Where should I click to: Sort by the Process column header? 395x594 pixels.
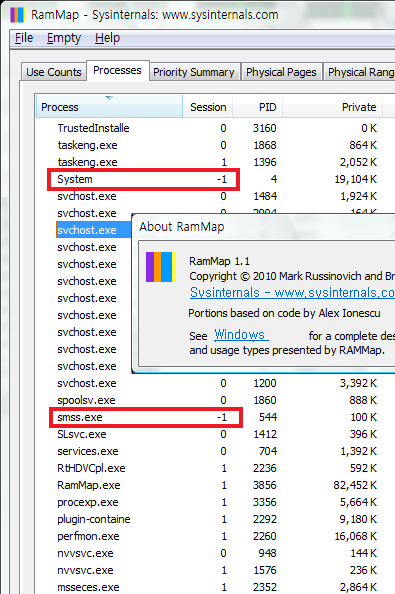tap(109, 107)
